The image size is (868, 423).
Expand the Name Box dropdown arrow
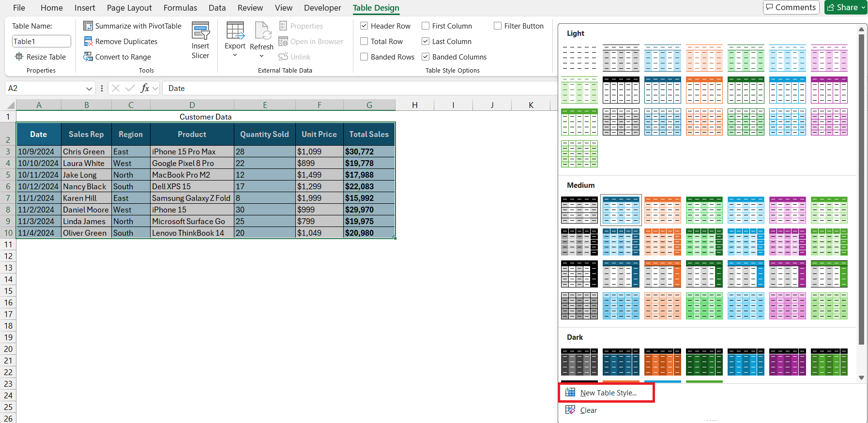pos(89,89)
